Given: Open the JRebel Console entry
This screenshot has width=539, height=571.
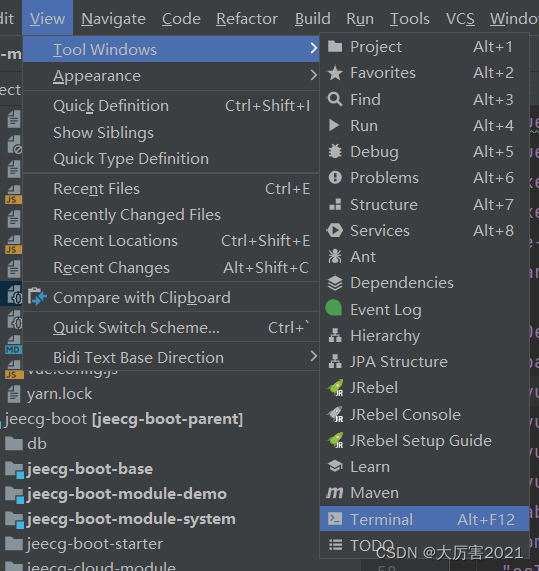Looking at the screenshot, I should (x=425, y=414).
